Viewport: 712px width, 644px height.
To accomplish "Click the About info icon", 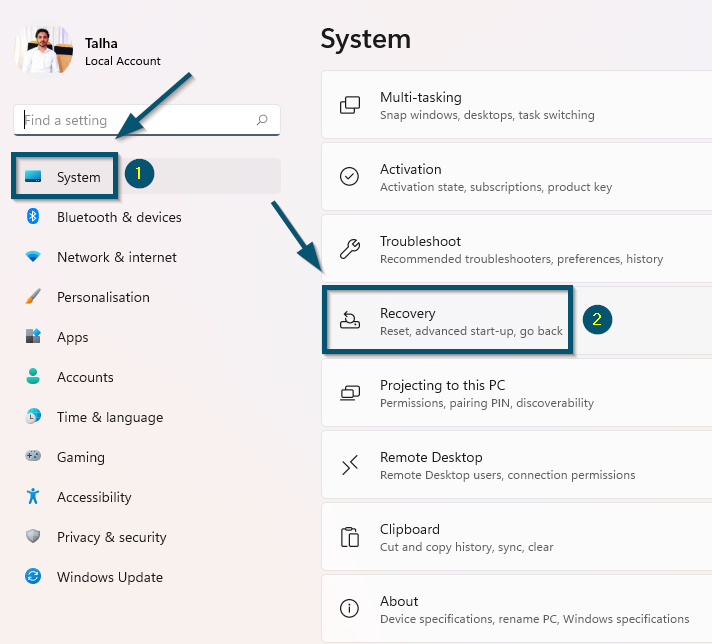I will click(349, 608).
